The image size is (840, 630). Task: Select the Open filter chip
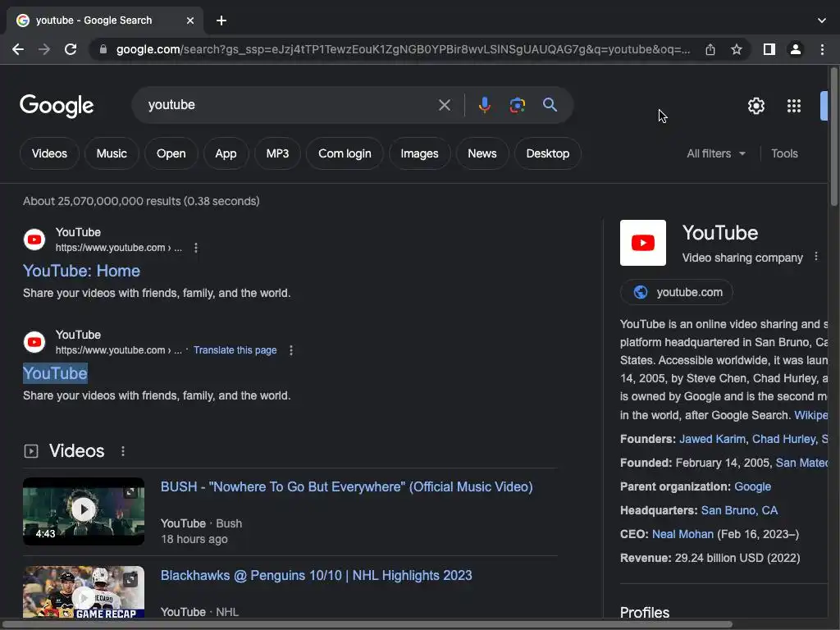pyautogui.click(x=171, y=153)
